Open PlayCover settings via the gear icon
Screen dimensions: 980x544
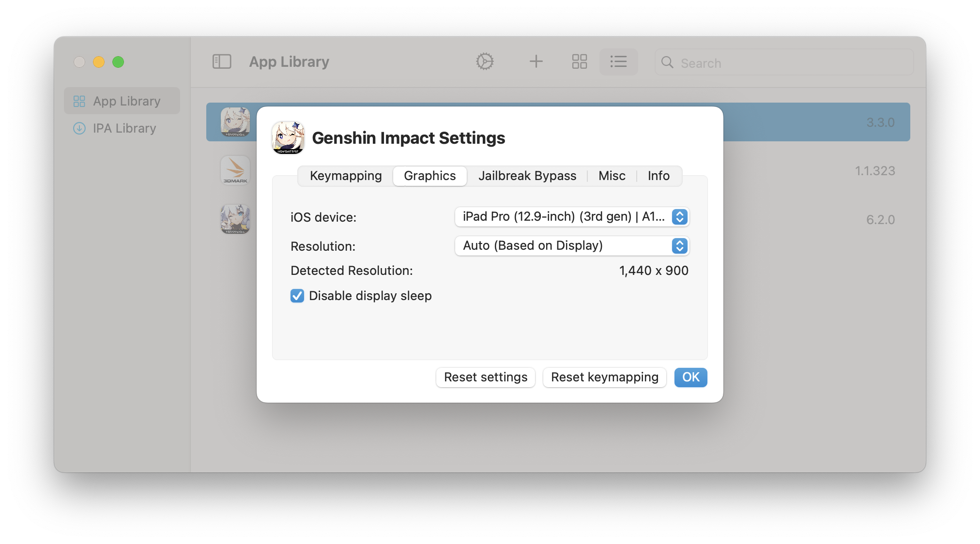(x=485, y=61)
